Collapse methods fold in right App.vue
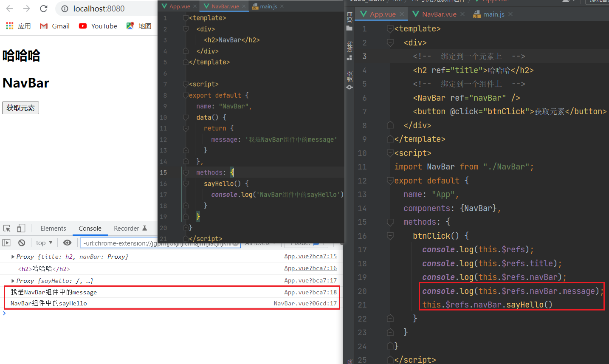The image size is (609, 364). click(x=390, y=222)
